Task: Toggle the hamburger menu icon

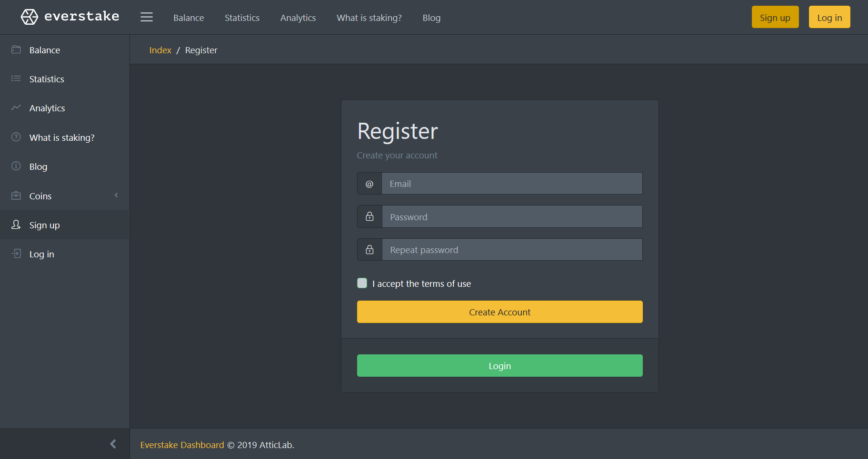Action: pos(147,17)
